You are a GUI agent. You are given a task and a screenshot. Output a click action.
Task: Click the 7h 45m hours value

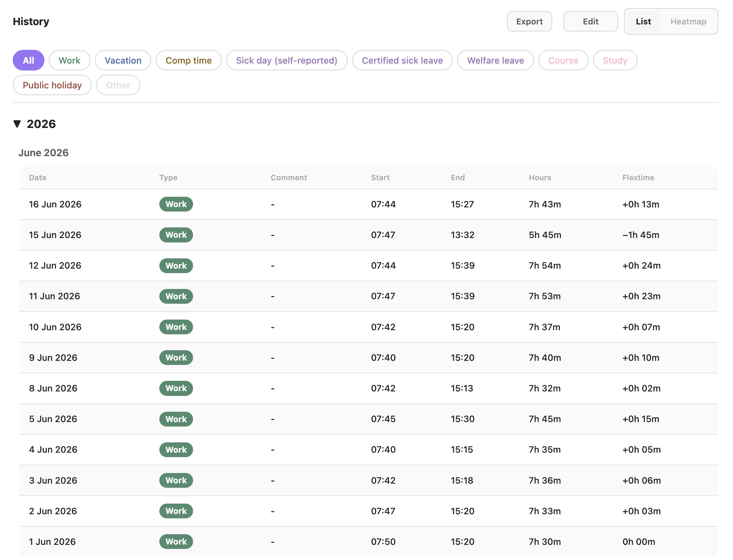point(545,419)
